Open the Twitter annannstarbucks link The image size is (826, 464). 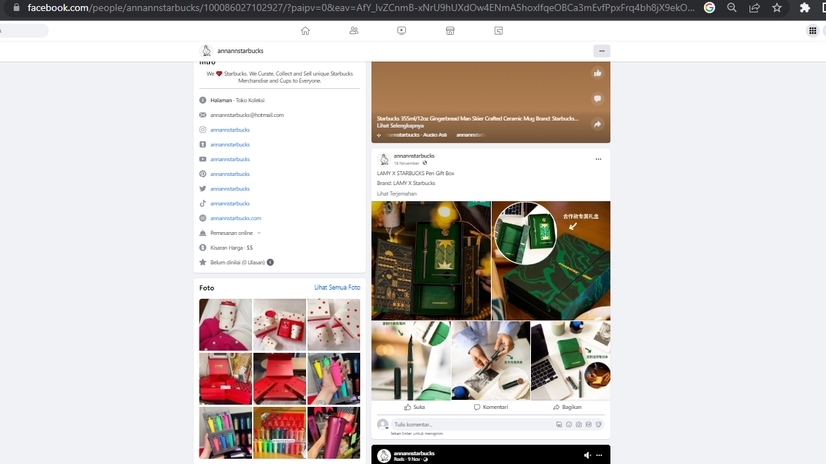click(230, 189)
